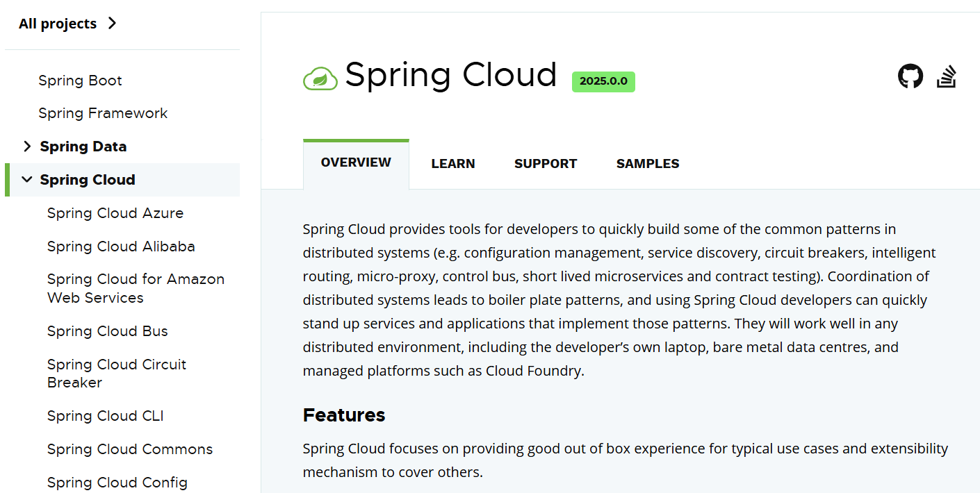This screenshot has width=980, height=493.
Task: Select Spring Cloud Config in sidebar
Action: tap(117, 483)
